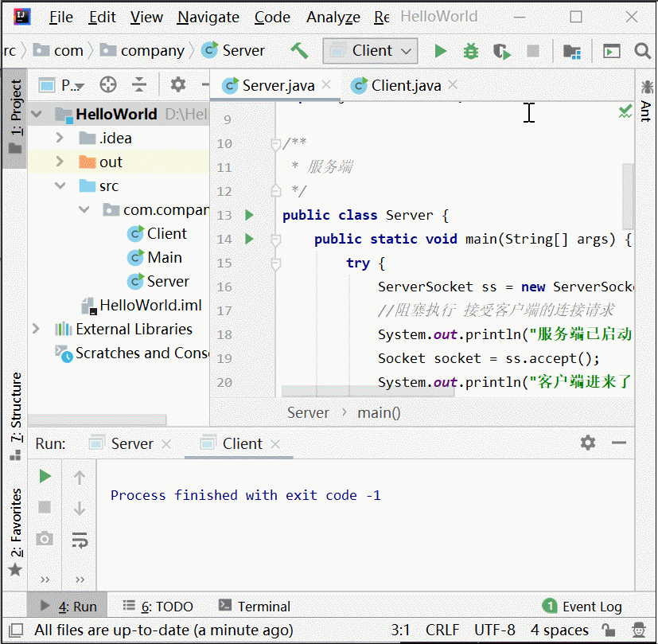Screen dimensions: 658x644
Task: Click the editor vertical scrollbar thumb
Action: [628, 196]
